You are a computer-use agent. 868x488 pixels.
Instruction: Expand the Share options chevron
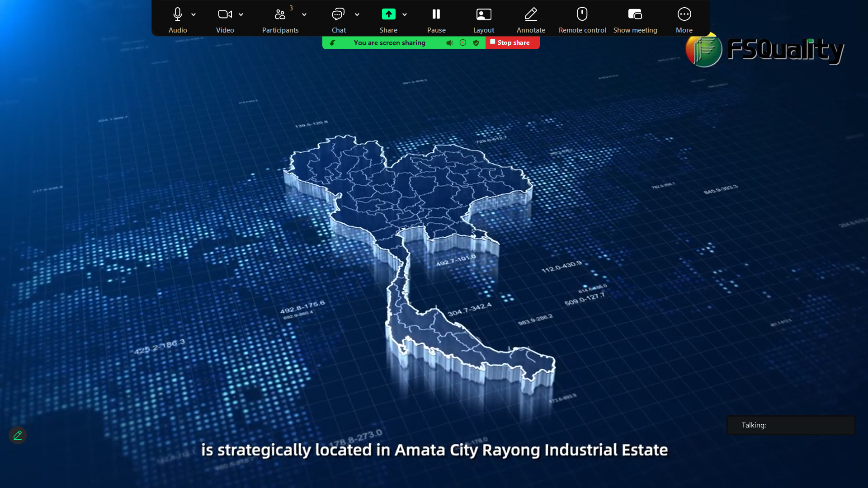tap(405, 14)
